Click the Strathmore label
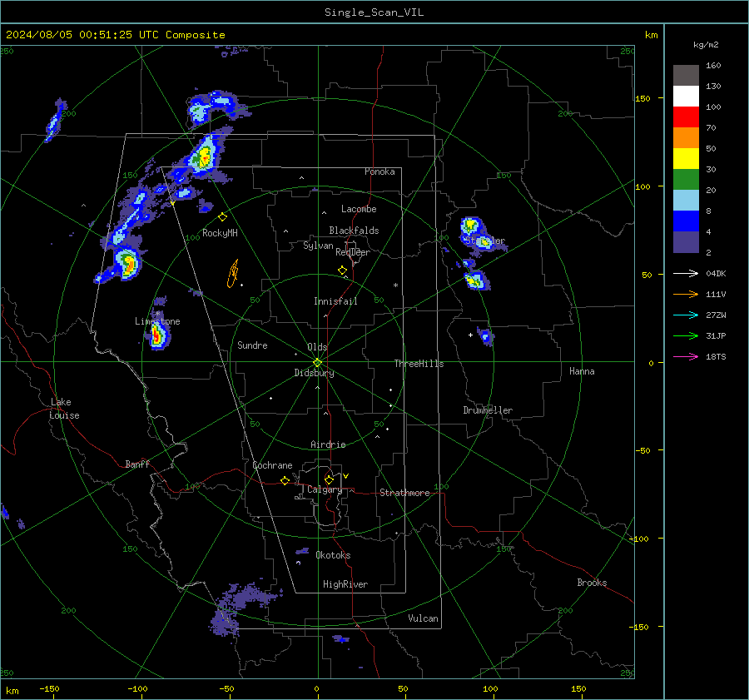 point(404,493)
